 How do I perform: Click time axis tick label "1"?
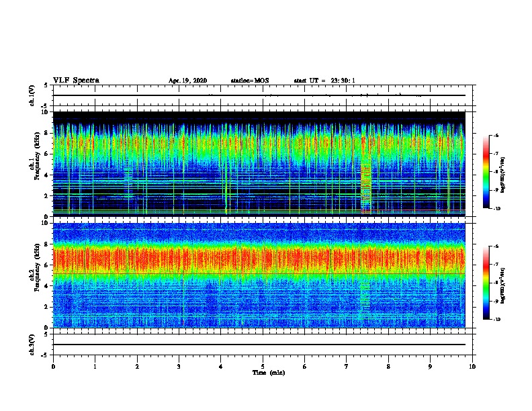(x=95, y=367)
